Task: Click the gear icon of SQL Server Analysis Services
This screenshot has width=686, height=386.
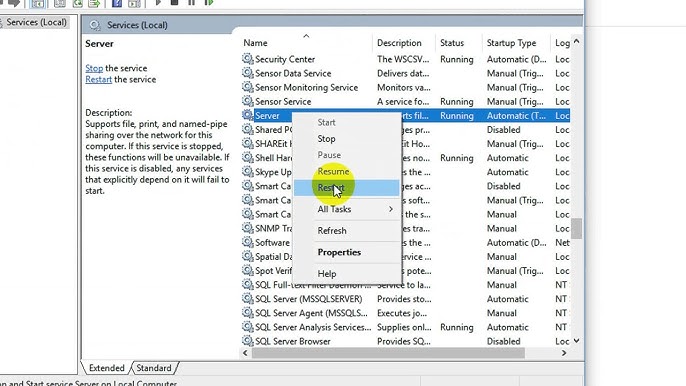Action: (248, 327)
